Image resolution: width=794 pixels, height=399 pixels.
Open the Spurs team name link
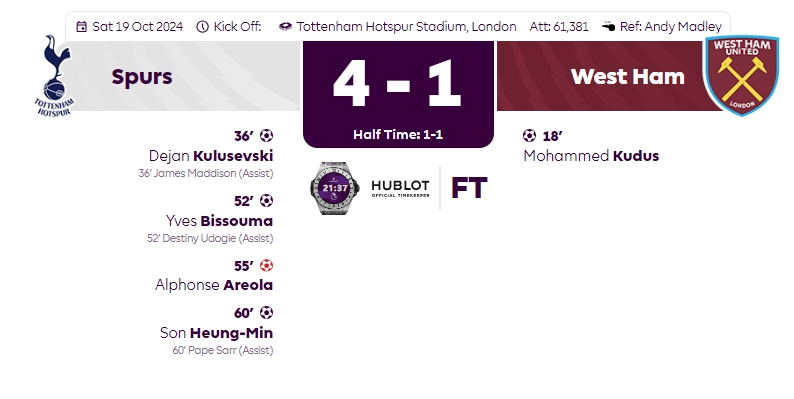(x=142, y=76)
